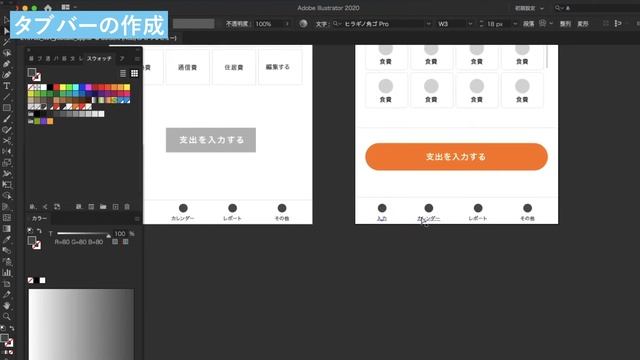The width and height of the screenshot is (640, 360).
Task: Click 入力 in right artboard tab bar
Action: coord(382,212)
